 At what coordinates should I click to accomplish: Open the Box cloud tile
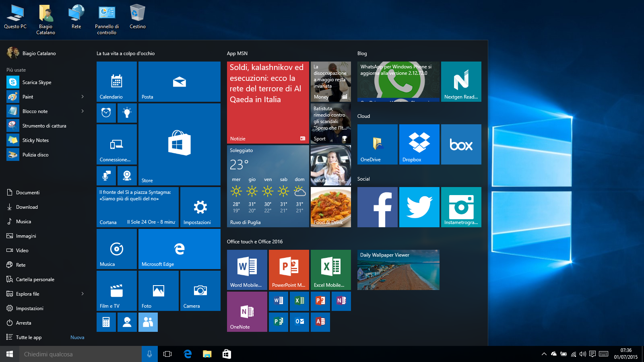461,144
